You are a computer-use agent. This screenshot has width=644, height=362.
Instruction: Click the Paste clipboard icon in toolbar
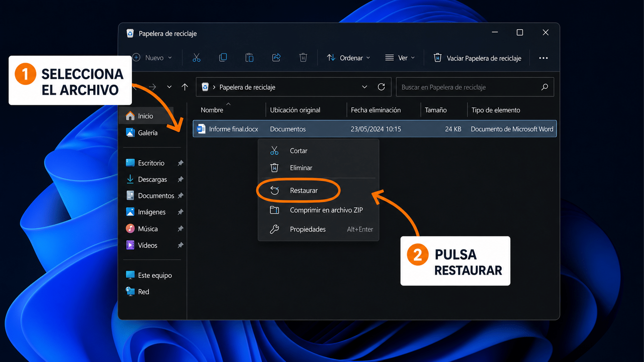click(x=250, y=58)
